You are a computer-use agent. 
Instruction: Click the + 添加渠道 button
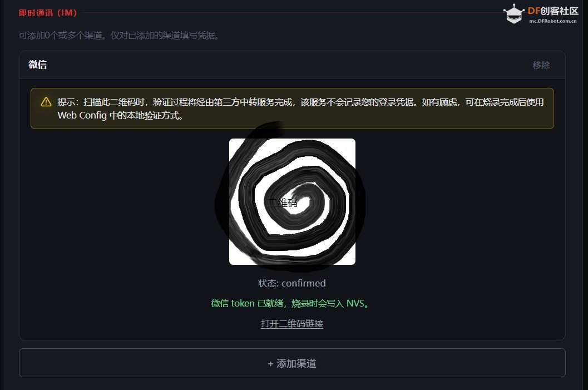click(x=292, y=363)
